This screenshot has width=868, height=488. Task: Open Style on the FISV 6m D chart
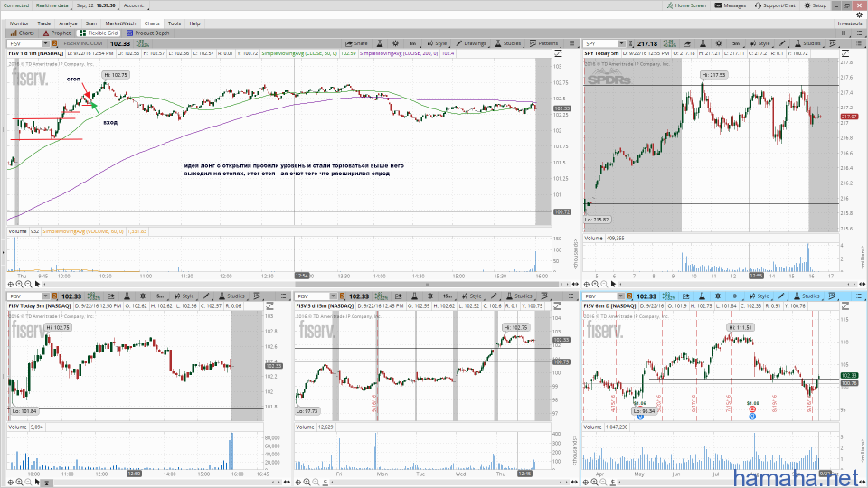tap(759, 296)
